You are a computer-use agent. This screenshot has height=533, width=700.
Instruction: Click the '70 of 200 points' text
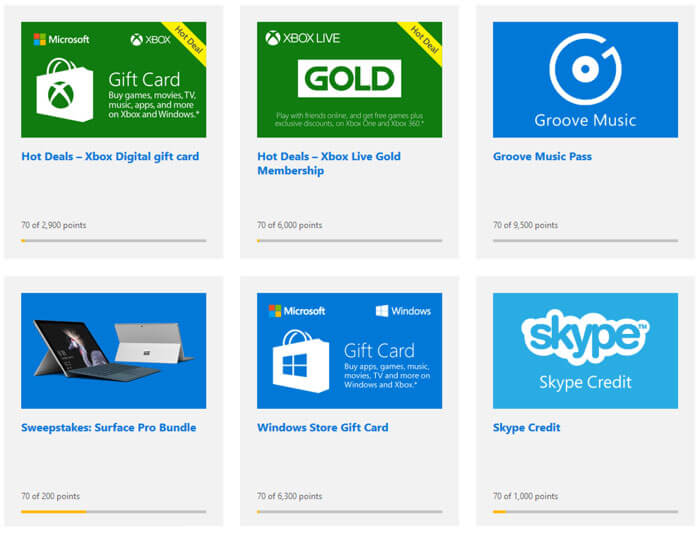tap(50, 496)
